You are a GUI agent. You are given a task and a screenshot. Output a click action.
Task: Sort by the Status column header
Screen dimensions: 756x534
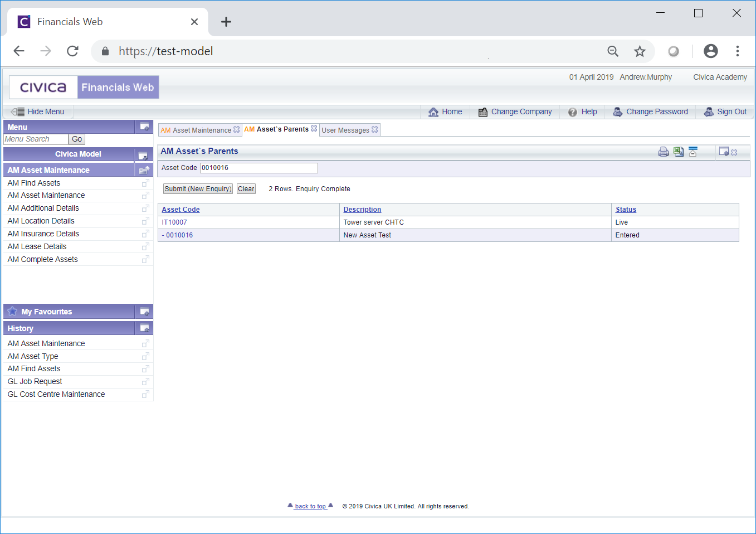626,210
